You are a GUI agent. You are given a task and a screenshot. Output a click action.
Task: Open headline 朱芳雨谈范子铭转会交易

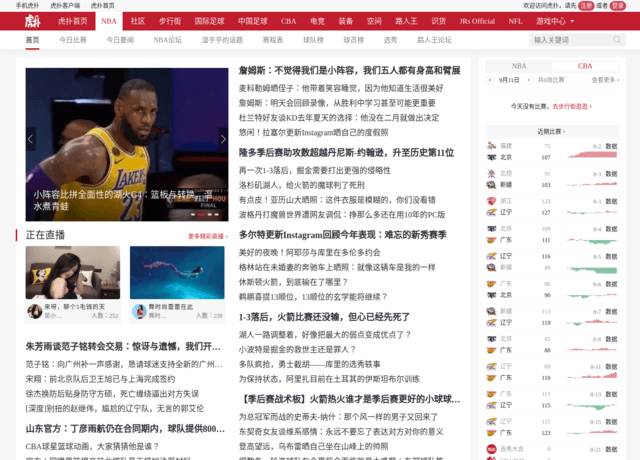(x=123, y=347)
